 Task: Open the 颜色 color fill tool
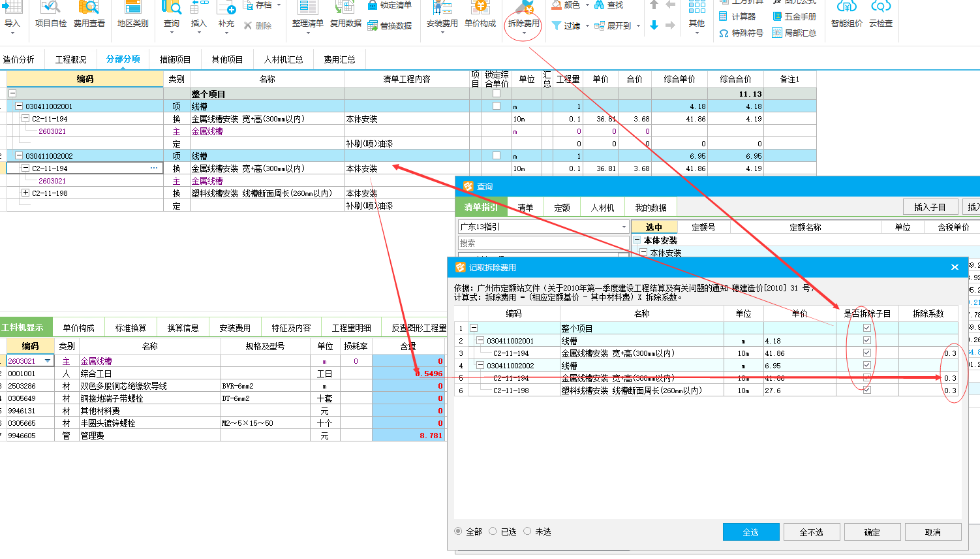pyautogui.click(x=566, y=5)
